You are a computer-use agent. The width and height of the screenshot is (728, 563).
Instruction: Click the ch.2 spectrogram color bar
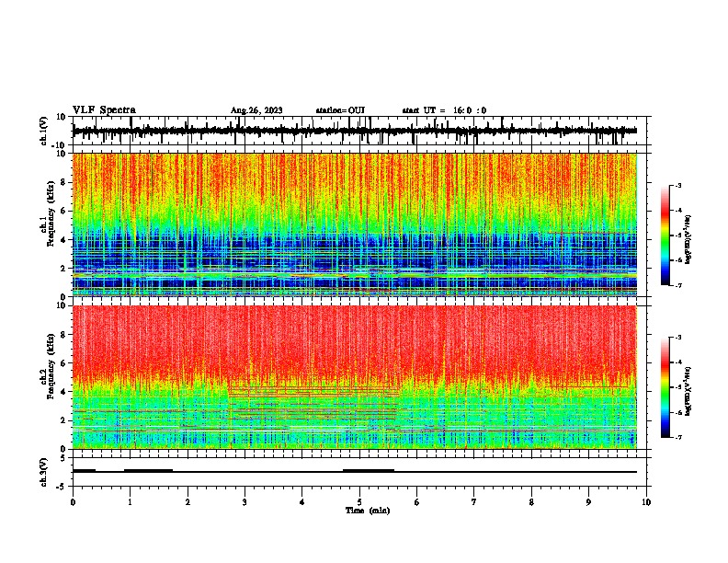[665, 387]
